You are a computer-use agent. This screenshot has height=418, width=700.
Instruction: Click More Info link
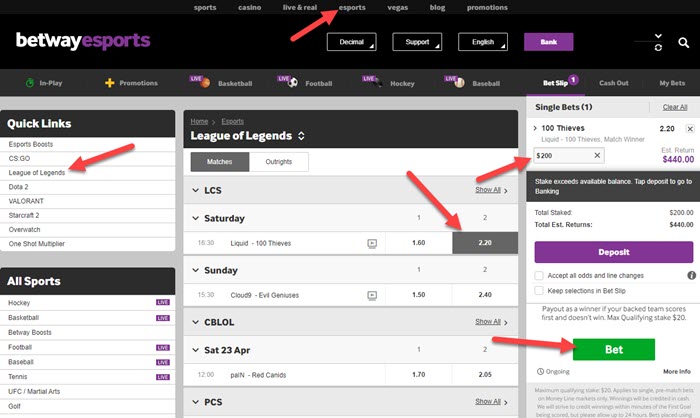coord(677,372)
